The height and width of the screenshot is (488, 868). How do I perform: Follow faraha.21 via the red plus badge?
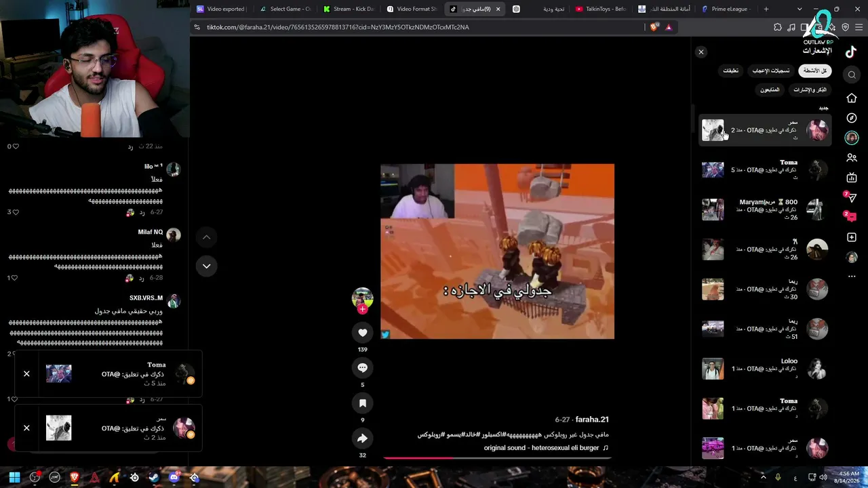363,309
